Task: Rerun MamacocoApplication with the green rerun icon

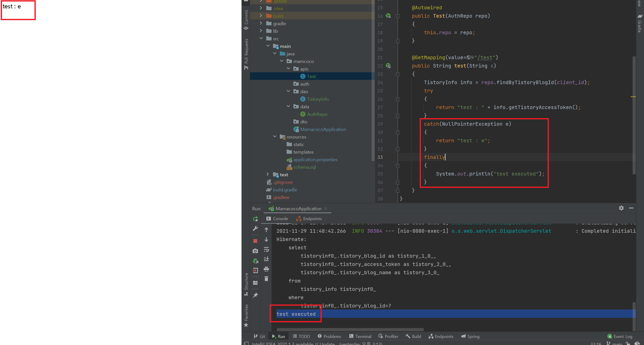Action: pos(255,219)
